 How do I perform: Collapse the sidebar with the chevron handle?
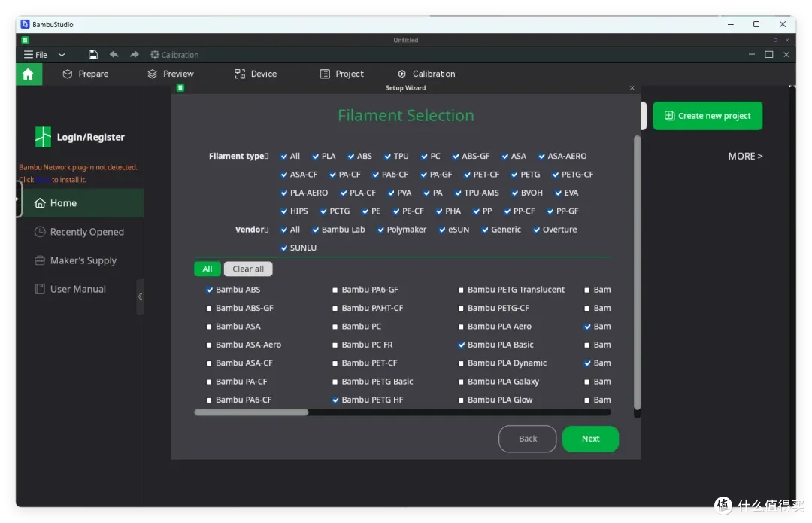(x=140, y=296)
